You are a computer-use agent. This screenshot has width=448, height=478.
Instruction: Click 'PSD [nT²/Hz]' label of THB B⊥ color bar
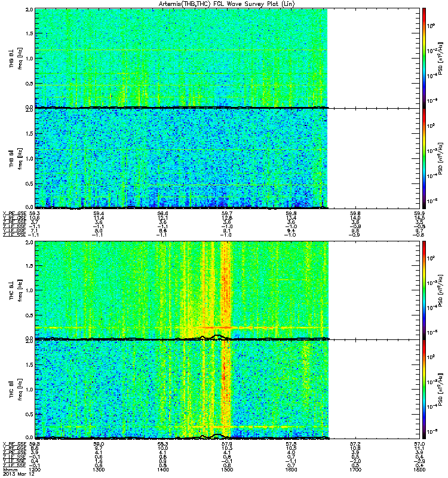440,59
